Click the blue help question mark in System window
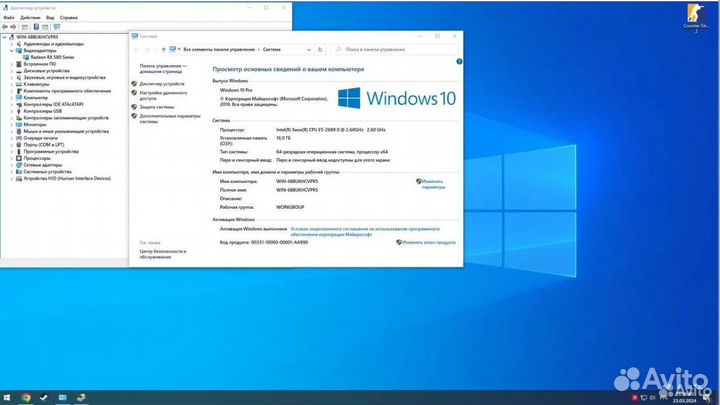This screenshot has height=405, width=720. tap(459, 62)
